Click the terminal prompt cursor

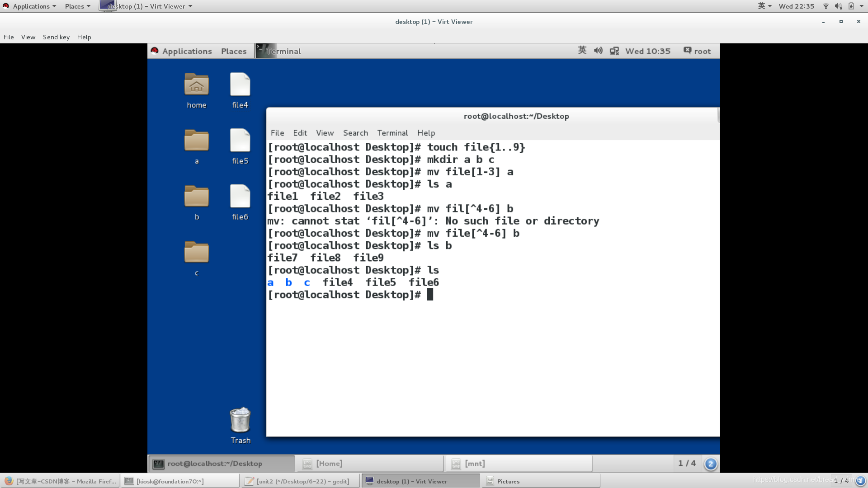point(430,295)
